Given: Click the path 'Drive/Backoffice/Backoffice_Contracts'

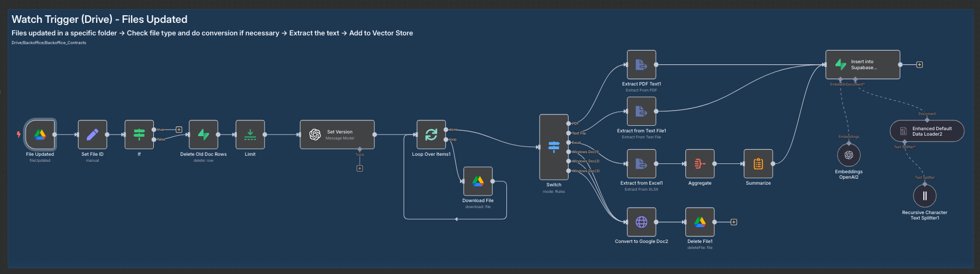Looking at the screenshot, I should [x=49, y=43].
